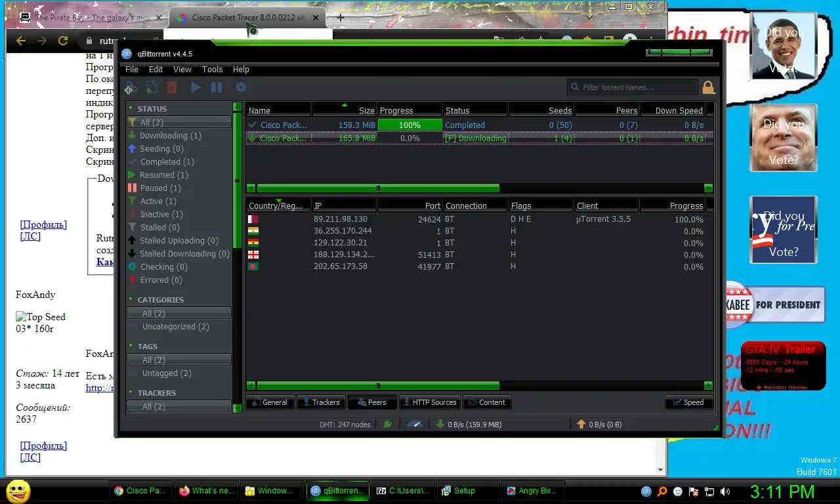Click the padlock Lock UI icon

click(708, 87)
